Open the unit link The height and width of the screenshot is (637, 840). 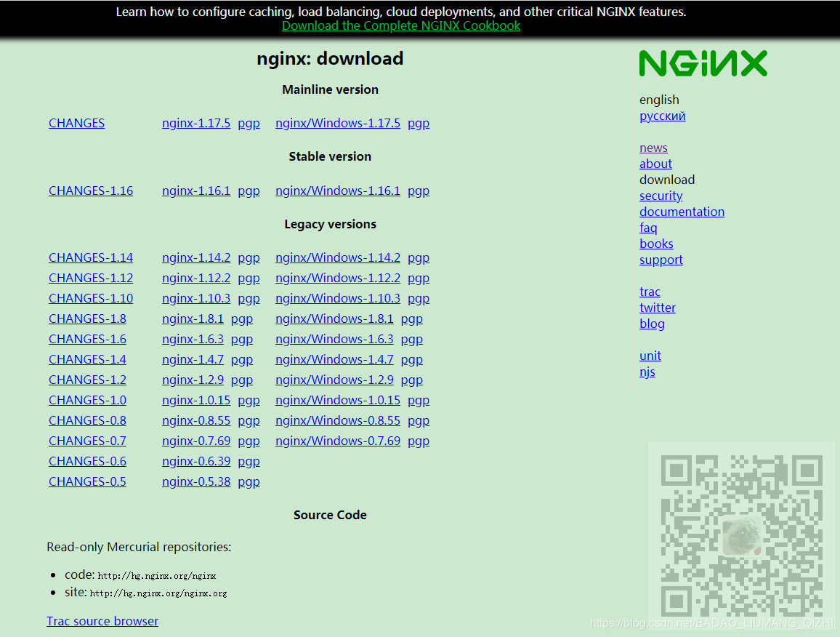(x=650, y=356)
